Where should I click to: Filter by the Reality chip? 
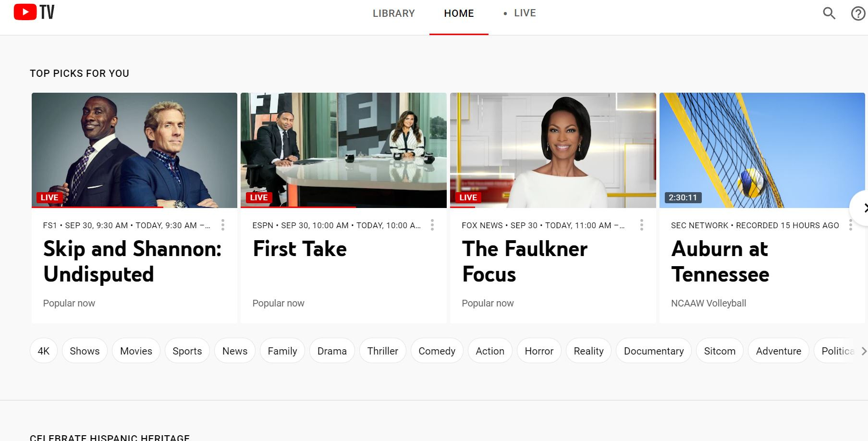(x=588, y=351)
